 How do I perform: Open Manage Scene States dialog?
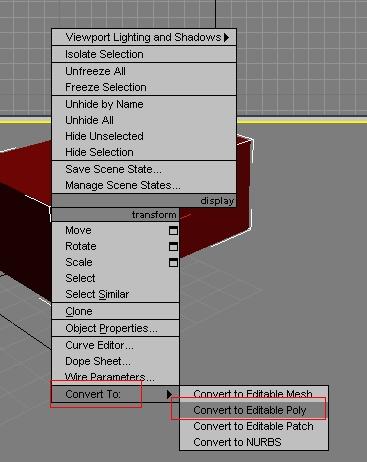tap(144, 185)
